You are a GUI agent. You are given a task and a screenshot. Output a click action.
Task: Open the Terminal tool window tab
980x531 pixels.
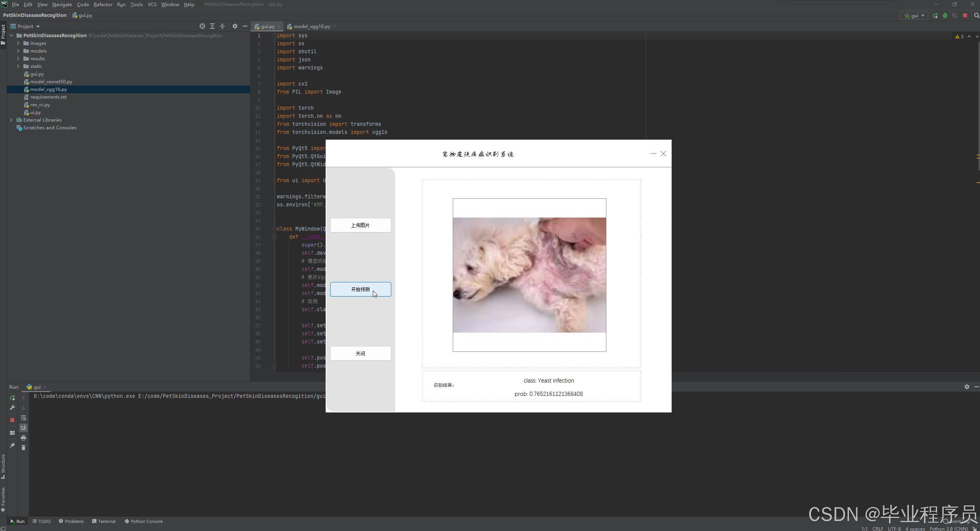(104, 521)
